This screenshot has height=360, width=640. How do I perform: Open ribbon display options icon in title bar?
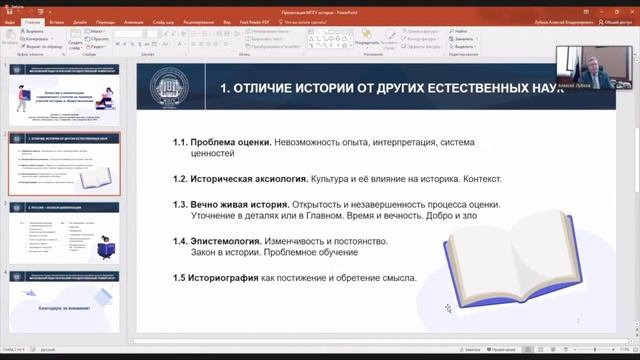tap(586, 12)
